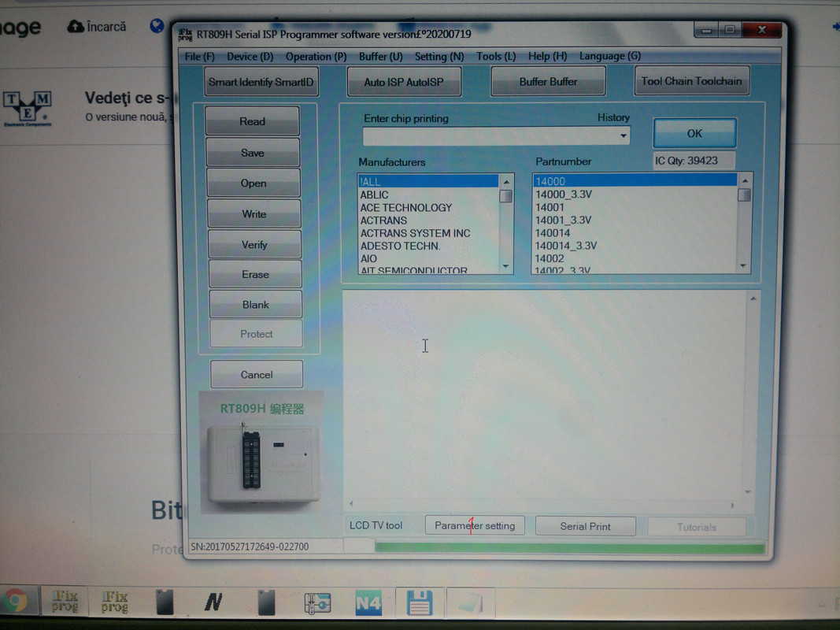This screenshot has height=630, width=840.
Task: Click the TME logo in browser window
Action: click(28, 108)
